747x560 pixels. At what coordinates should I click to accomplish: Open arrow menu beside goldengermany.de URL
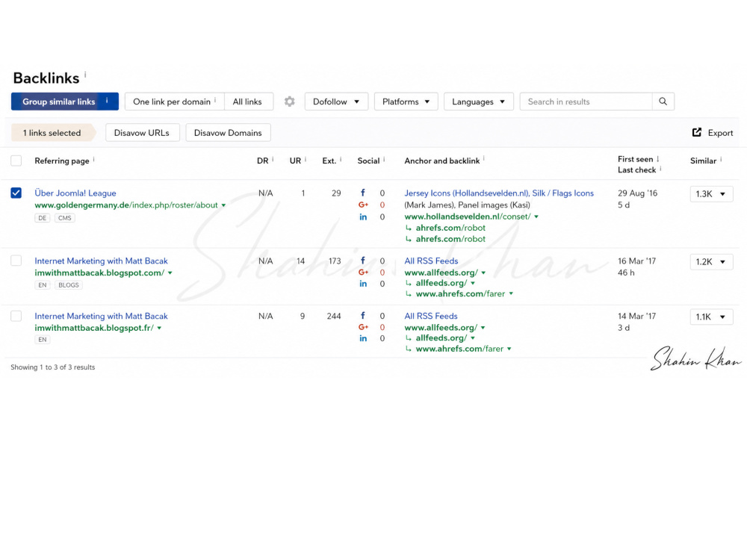[223, 205]
